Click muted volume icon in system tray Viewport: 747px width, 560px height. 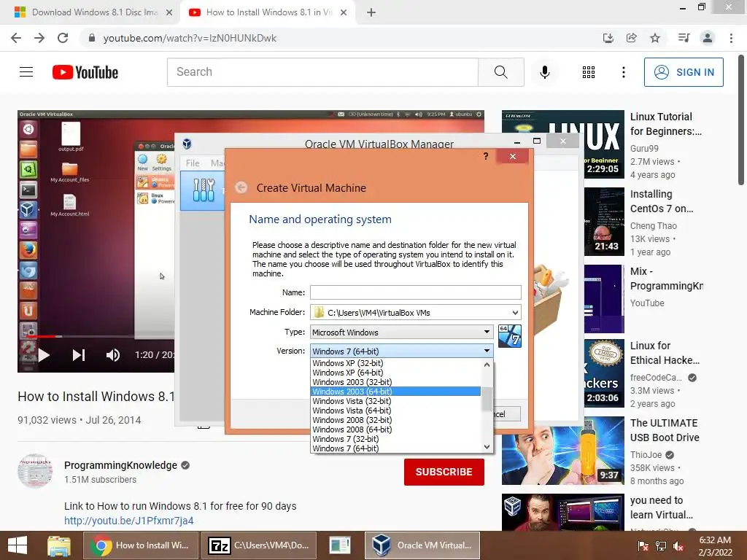click(678, 545)
